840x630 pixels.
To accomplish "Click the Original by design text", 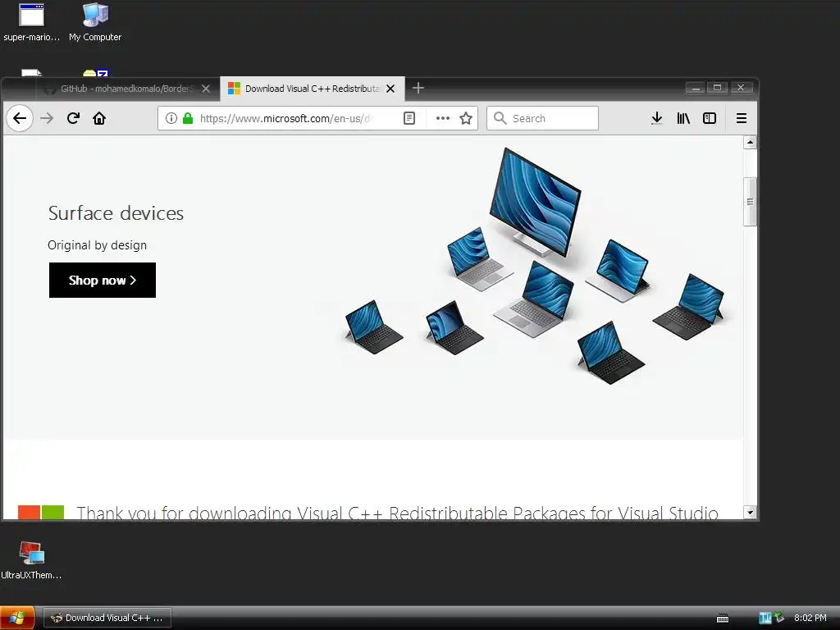I will [x=97, y=245].
